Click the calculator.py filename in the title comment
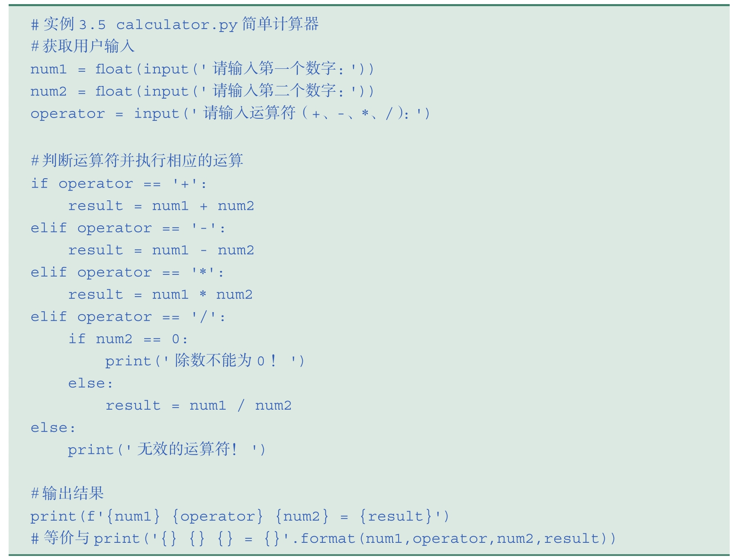The image size is (735, 560). [176, 25]
